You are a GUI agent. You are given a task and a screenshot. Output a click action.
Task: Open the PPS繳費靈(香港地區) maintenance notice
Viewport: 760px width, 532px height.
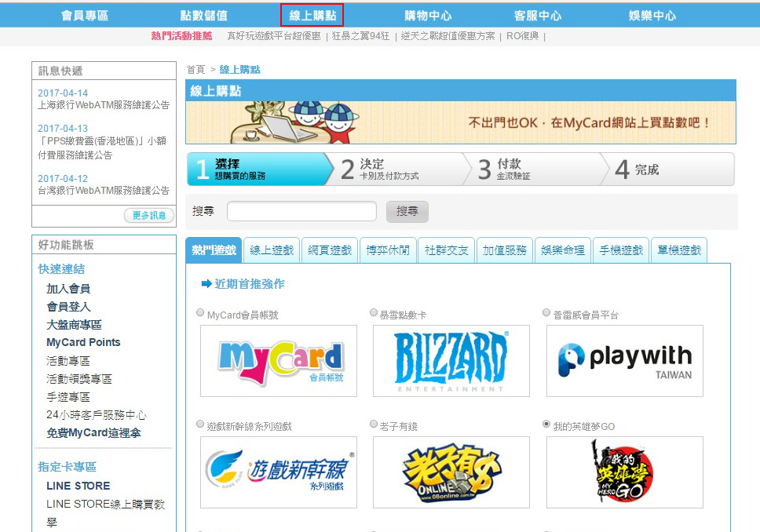(x=102, y=148)
